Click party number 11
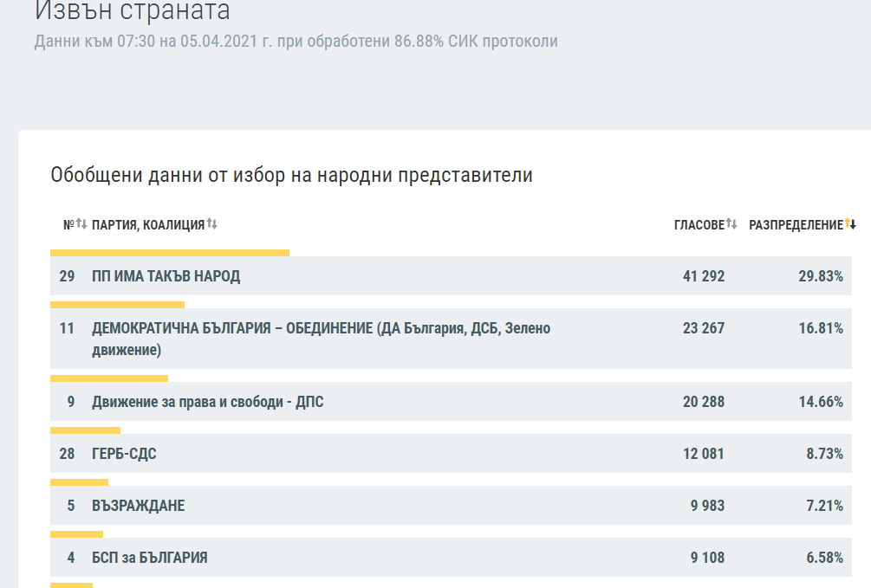 point(68,328)
